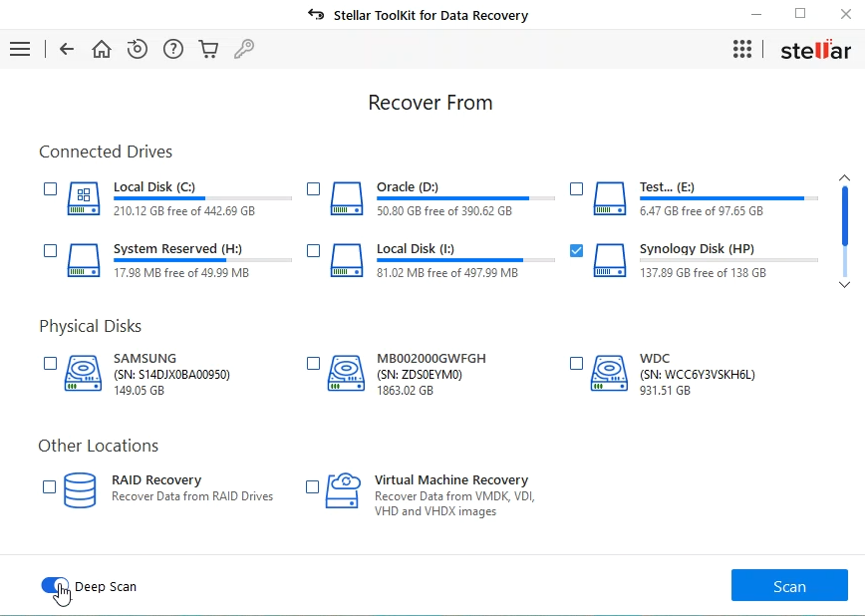Image resolution: width=865 pixels, height=616 pixels.
Task: Click "17.98 MB free of 49.99 MB" text
Action: (181, 273)
